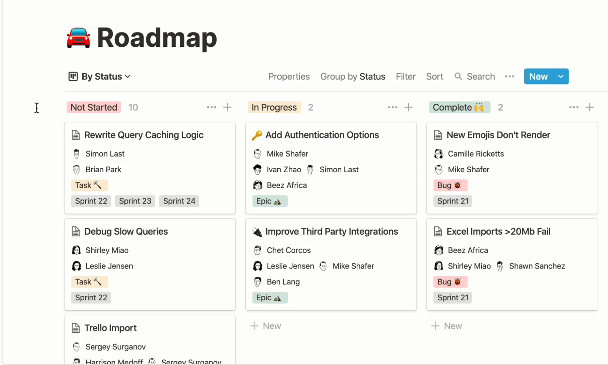Add New item under In Progress column

pyautogui.click(x=266, y=326)
